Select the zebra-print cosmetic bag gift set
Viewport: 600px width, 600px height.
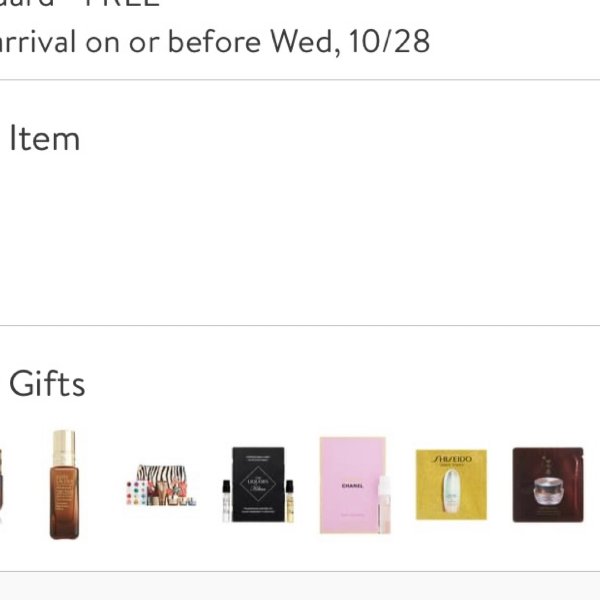coord(161,485)
